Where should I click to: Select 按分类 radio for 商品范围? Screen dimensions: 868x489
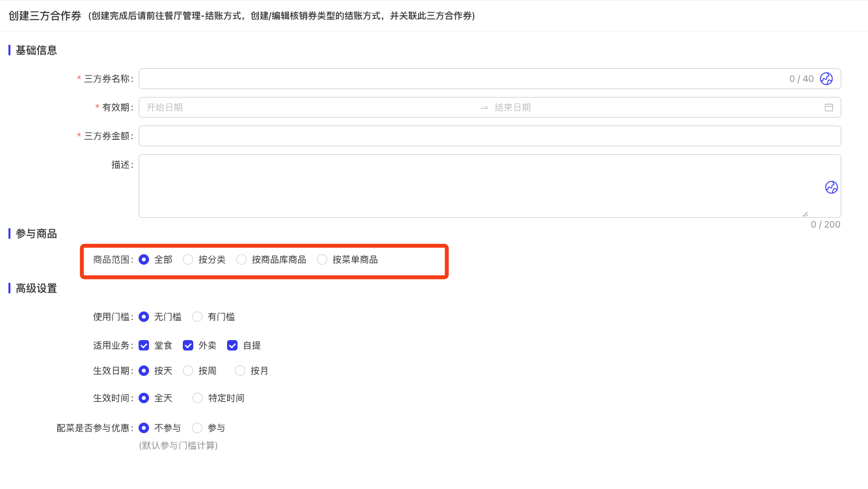pos(188,259)
